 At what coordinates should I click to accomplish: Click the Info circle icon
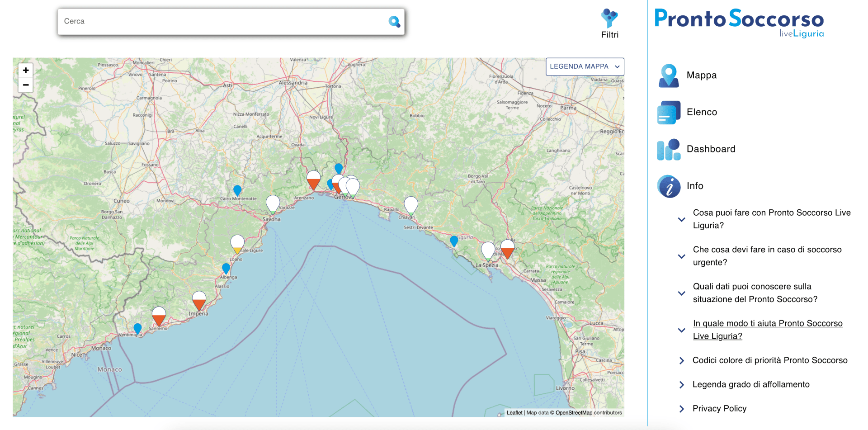[668, 186]
